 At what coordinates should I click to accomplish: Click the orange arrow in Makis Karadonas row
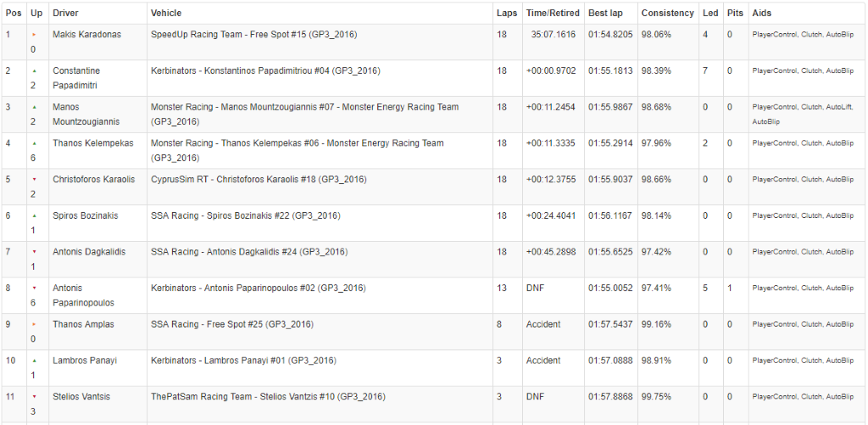click(x=34, y=35)
